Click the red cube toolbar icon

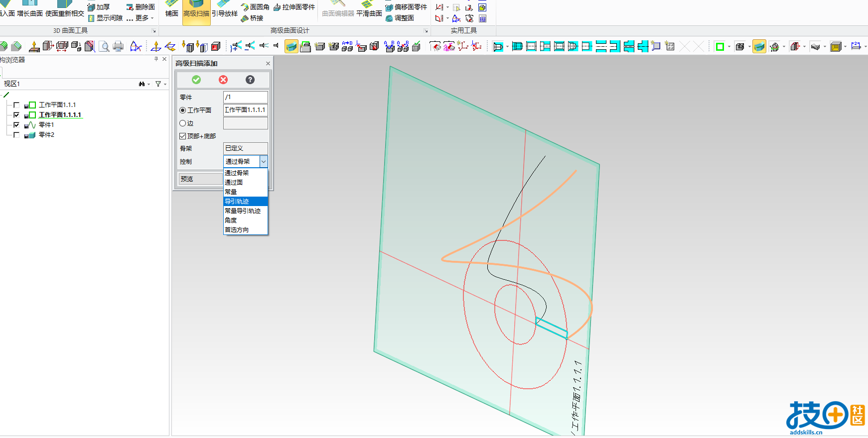[x=216, y=47]
